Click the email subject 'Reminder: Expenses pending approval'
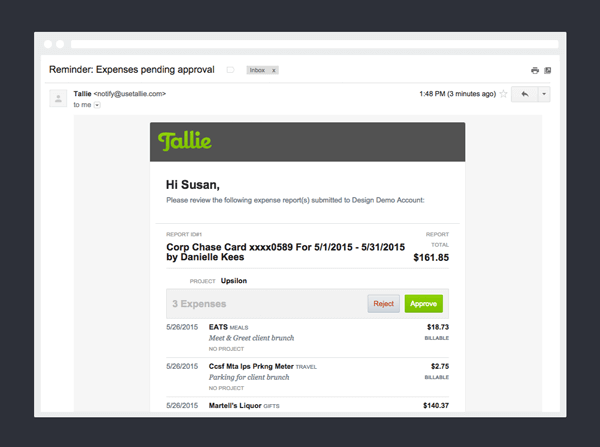Image resolution: width=600 pixels, height=447 pixels. [132, 70]
